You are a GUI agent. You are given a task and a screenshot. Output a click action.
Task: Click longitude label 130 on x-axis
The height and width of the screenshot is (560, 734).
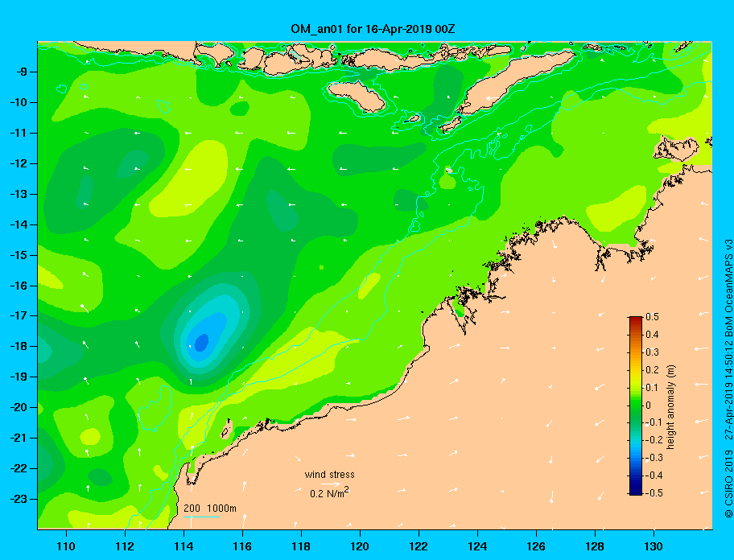click(654, 546)
